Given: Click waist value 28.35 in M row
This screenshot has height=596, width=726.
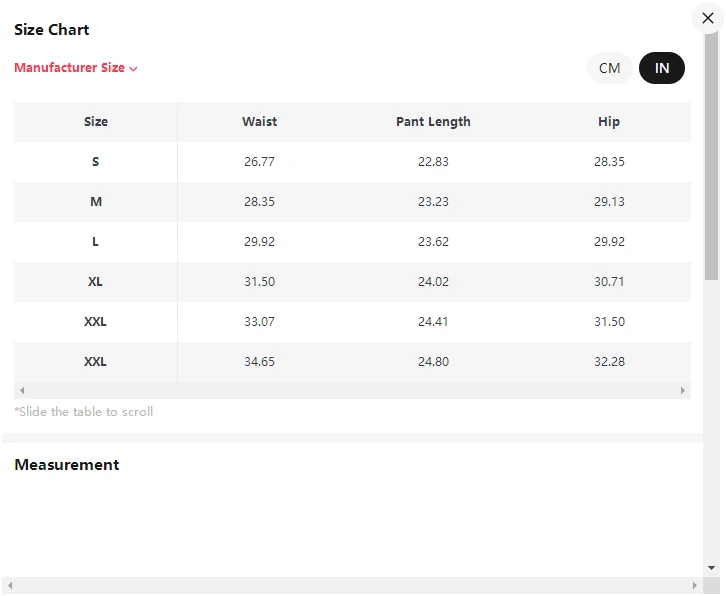Looking at the screenshot, I should point(259,201).
